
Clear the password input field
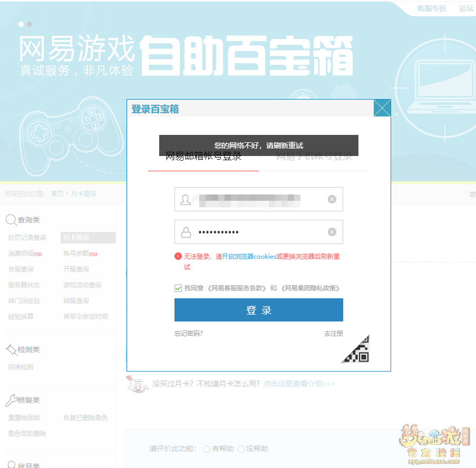[x=332, y=232]
